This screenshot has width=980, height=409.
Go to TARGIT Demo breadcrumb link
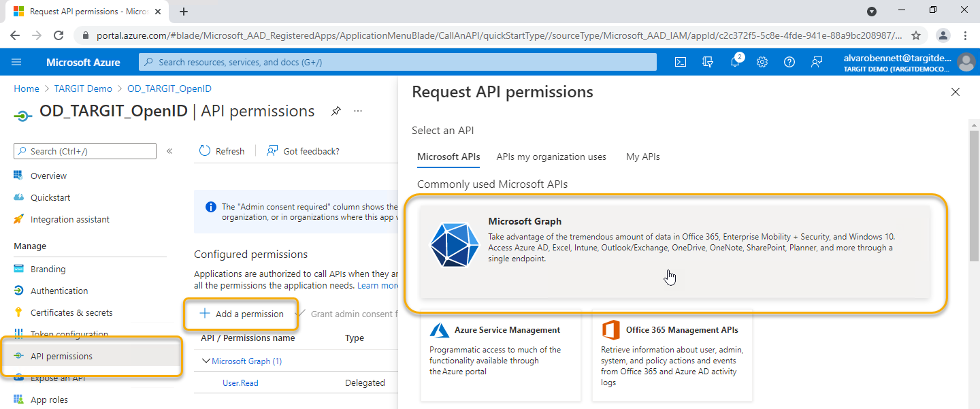83,88
